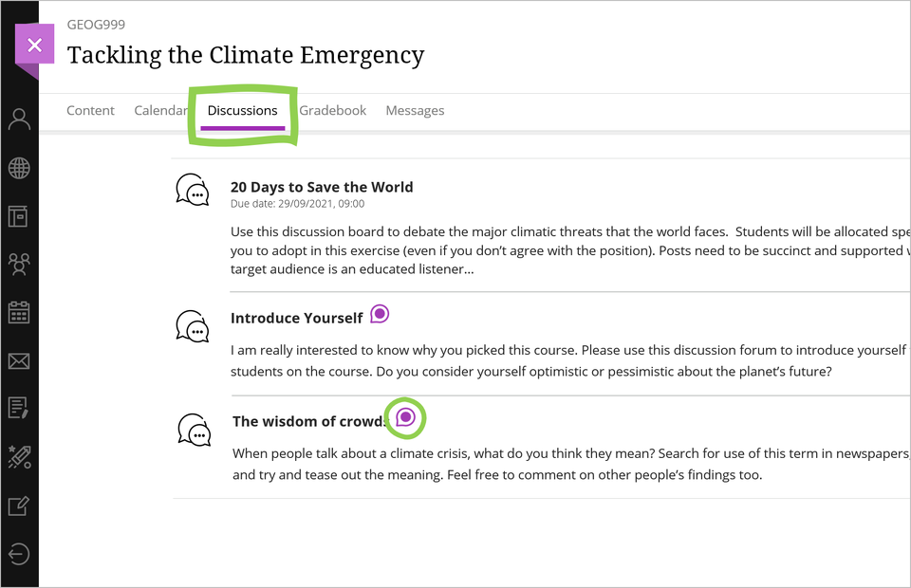Click the course title Tackling the Climate Emergency
The height and width of the screenshot is (588, 911).
point(246,55)
